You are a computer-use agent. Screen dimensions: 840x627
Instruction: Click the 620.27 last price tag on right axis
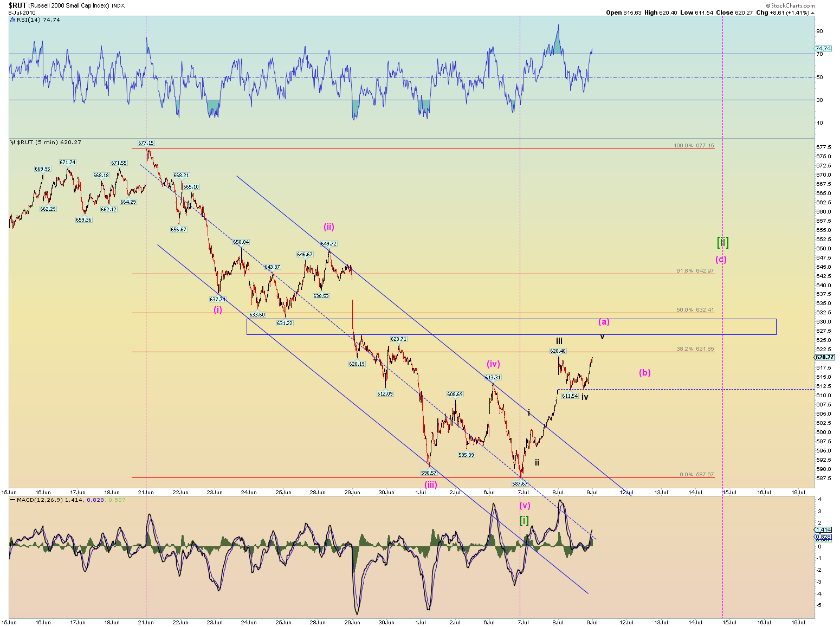click(x=824, y=357)
